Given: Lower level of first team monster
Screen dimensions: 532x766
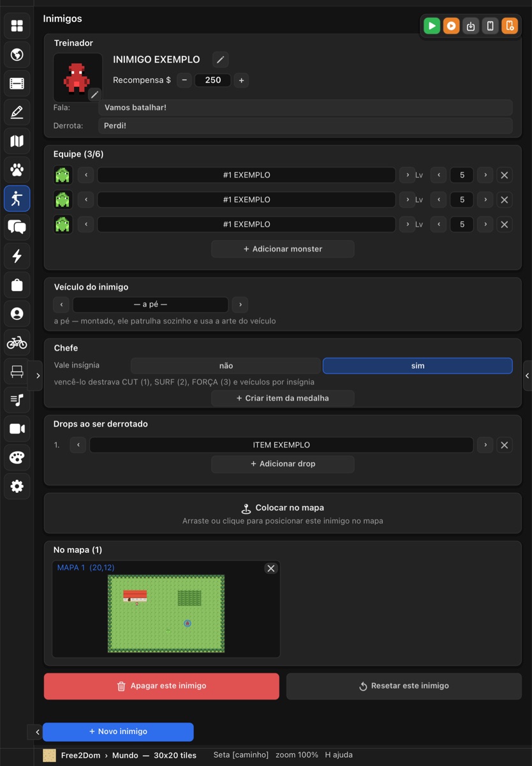Looking at the screenshot, I should tap(438, 175).
